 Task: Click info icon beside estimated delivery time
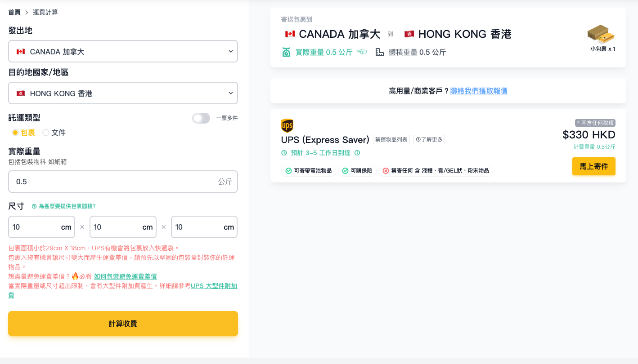[357, 153]
